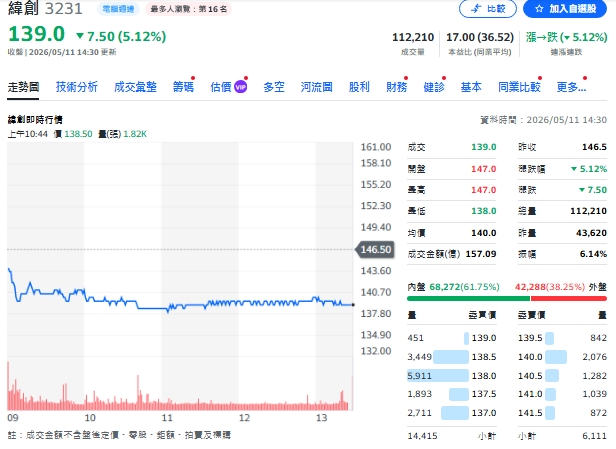This screenshot has width=616, height=449.
Task: Add stock via 加入自選股 button
Action: 565,9
